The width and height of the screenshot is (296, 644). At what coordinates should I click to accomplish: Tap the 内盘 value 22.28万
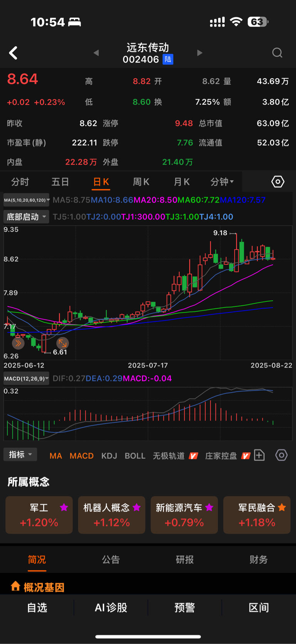pos(81,162)
